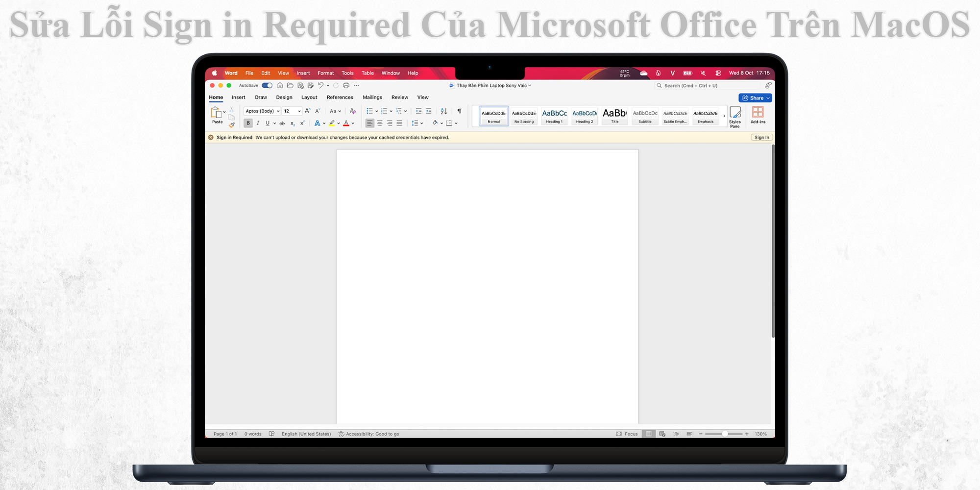Image resolution: width=980 pixels, height=490 pixels.
Task: Switch to Print Layout view in status bar
Action: tap(649, 434)
